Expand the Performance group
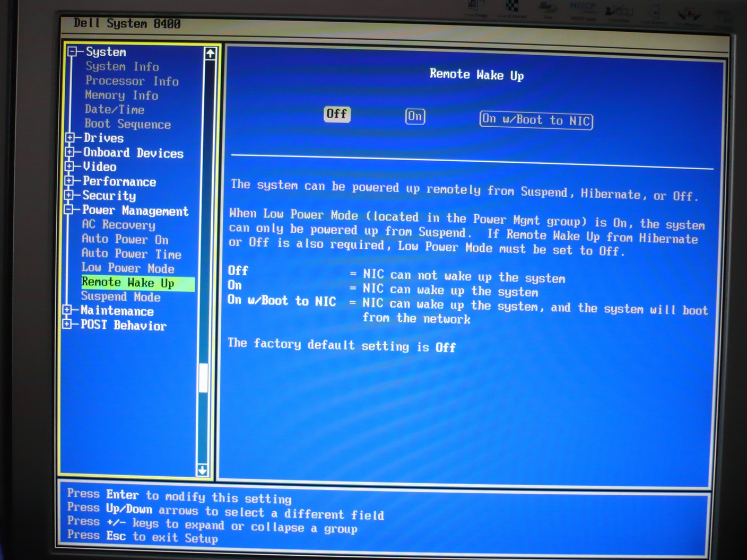This screenshot has height=560, width=747. coord(69,181)
